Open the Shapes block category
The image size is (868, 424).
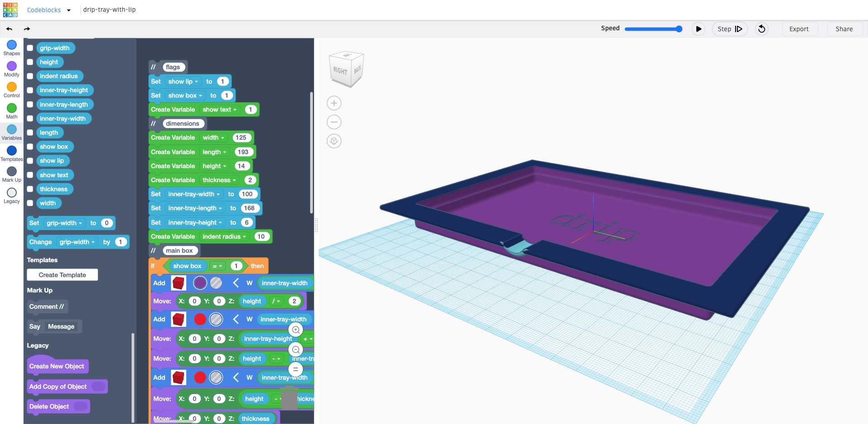point(12,47)
